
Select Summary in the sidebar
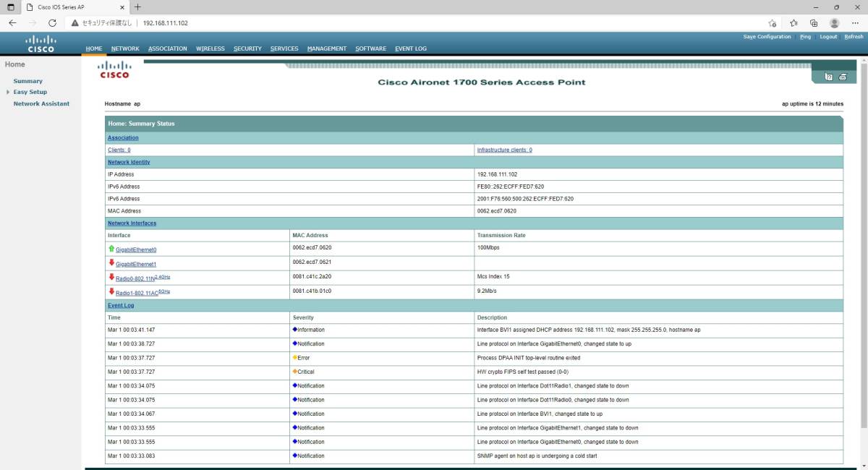(27, 81)
